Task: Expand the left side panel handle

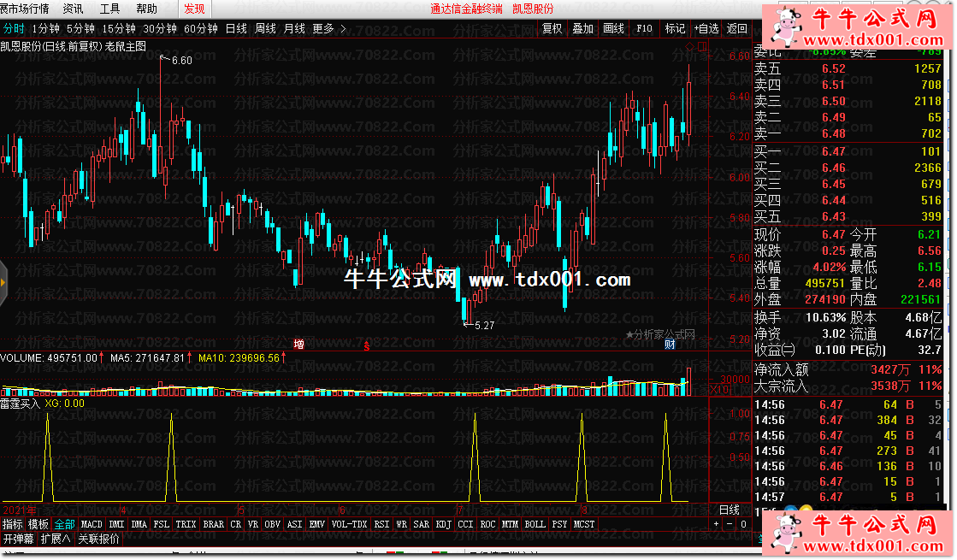Action: point(3,282)
